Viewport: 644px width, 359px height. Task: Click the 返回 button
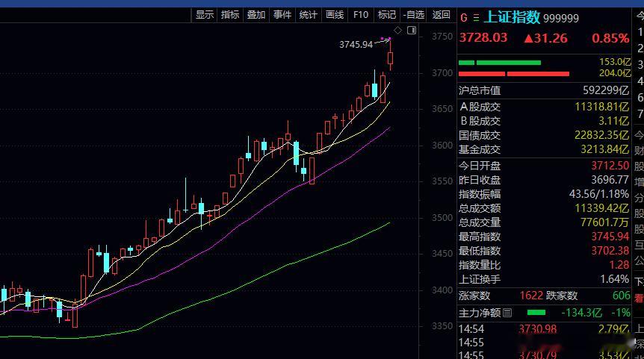click(441, 15)
